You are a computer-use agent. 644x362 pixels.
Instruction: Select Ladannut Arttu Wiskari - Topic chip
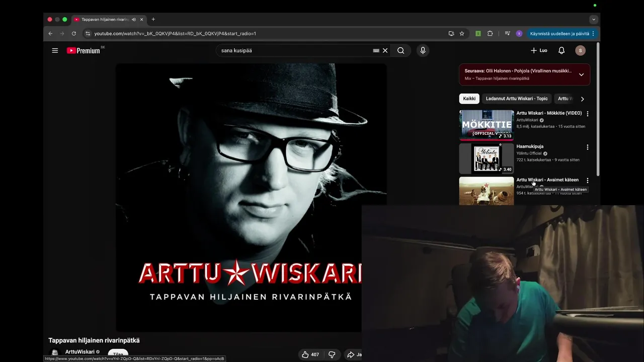pos(517,99)
